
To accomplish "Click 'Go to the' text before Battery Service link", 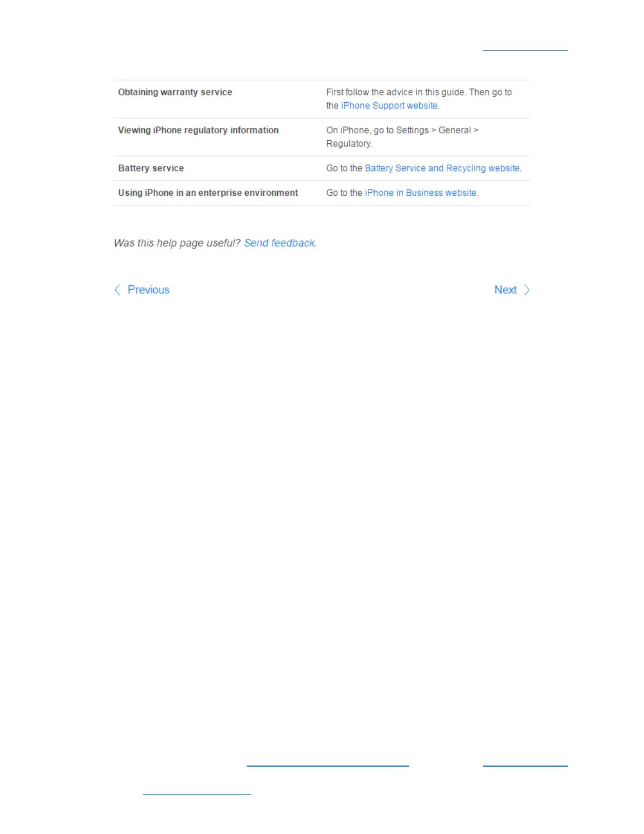I will pyautogui.click(x=344, y=168).
